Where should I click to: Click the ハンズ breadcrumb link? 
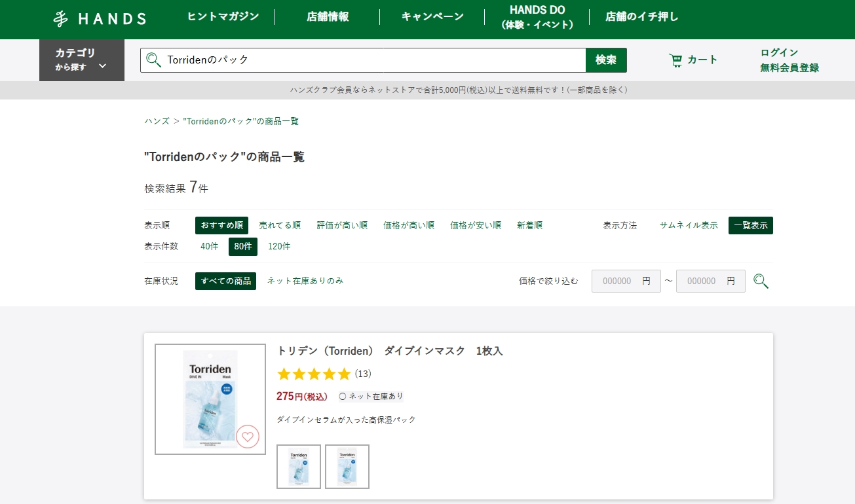pyautogui.click(x=157, y=121)
